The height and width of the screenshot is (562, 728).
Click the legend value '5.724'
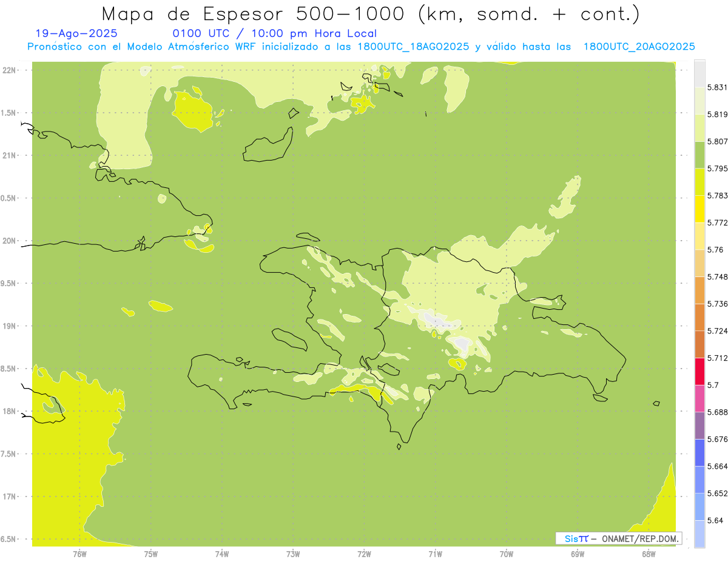tap(718, 331)
